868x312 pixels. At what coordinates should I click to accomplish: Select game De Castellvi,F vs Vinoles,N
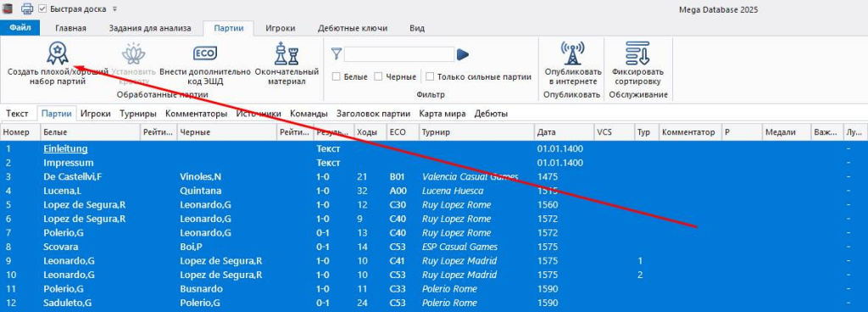[434, 177]
